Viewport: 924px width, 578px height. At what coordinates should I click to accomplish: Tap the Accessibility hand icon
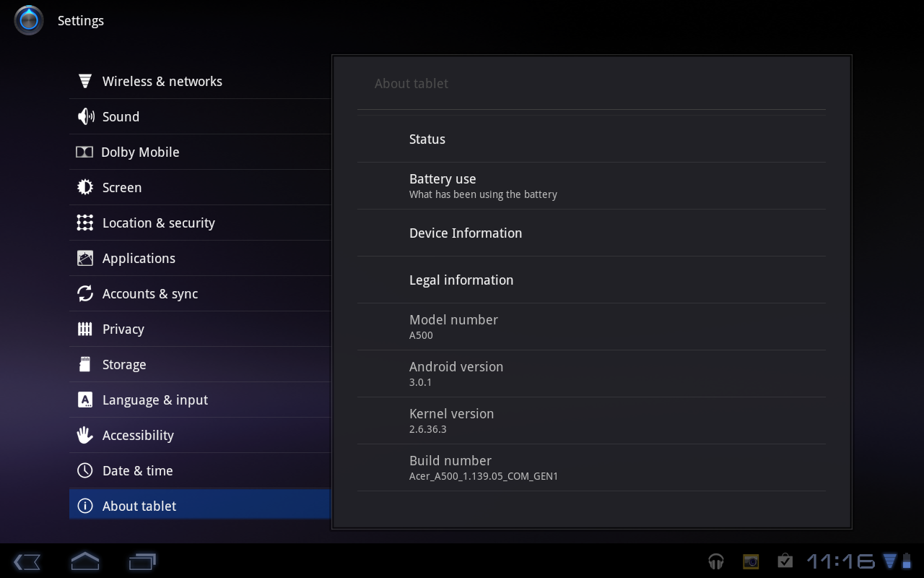tap(85, 435)
